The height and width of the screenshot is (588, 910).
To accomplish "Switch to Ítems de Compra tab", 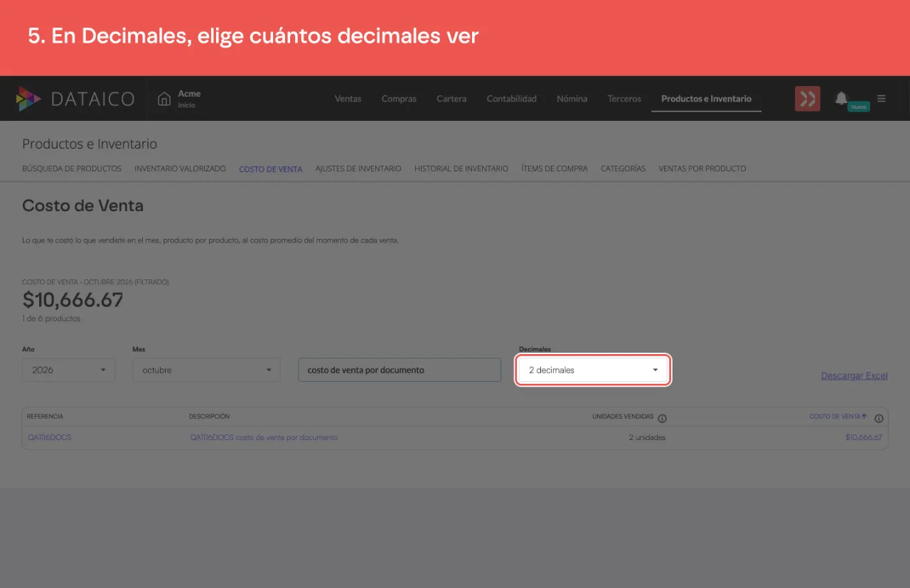I will [555, 169].
